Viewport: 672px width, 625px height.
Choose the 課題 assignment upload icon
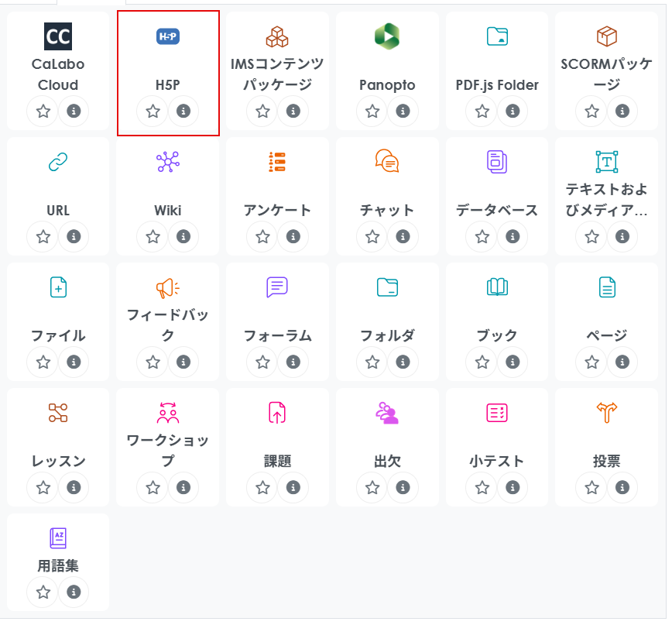click(277, 412)
